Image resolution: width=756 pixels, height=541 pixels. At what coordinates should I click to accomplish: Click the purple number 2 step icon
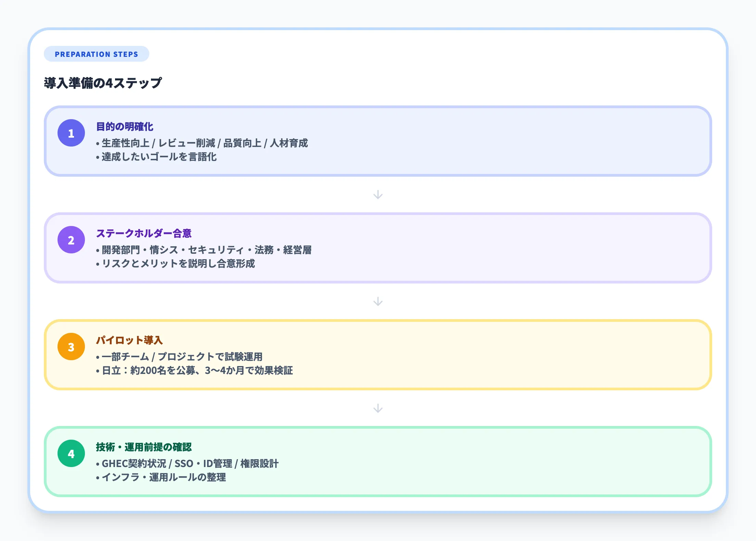coord(72,240)
